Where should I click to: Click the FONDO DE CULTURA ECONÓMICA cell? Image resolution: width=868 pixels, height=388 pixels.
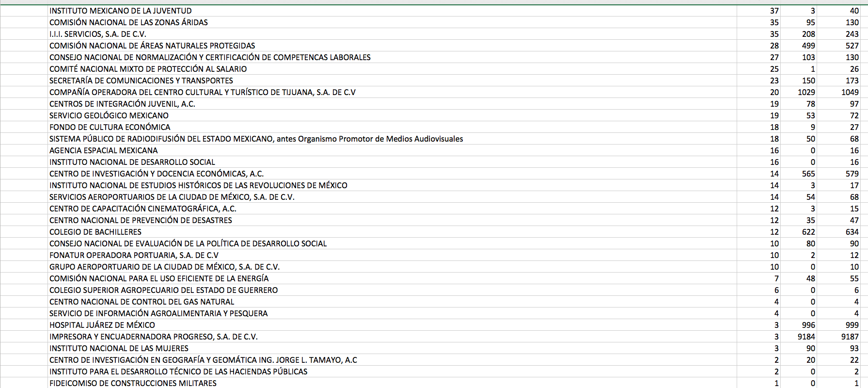coord(110,127)
